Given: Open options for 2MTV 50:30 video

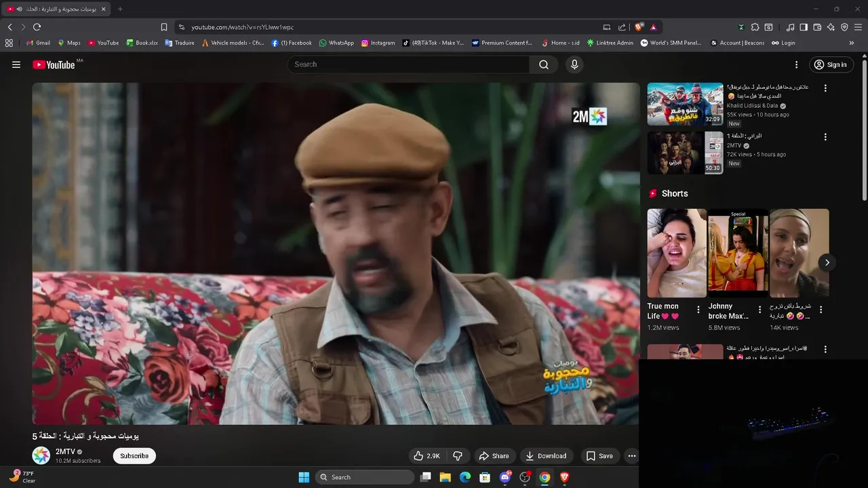Looking at the screenshot, I should pyautogui.click(x=825, y=137).
